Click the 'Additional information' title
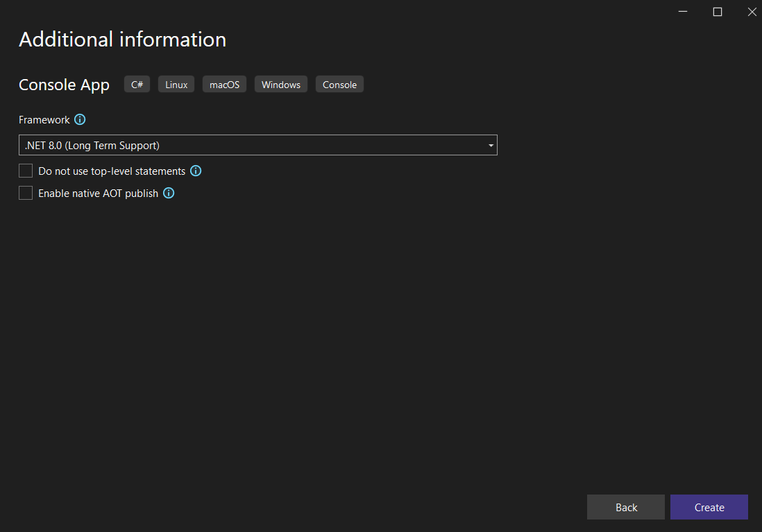Image resolution: width=762 pixels, height=532 pixels. click(122, 40)
